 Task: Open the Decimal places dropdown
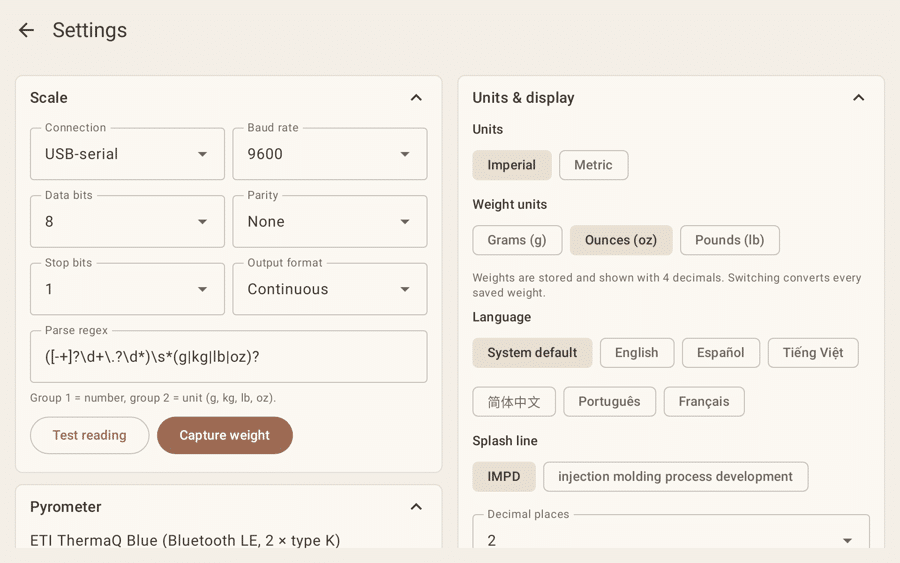tap(671, 533)
